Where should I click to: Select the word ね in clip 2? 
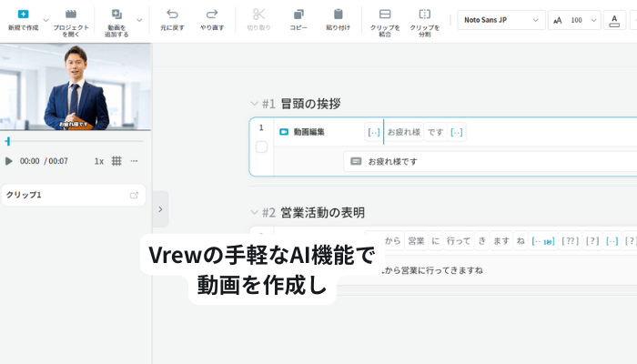521,241
